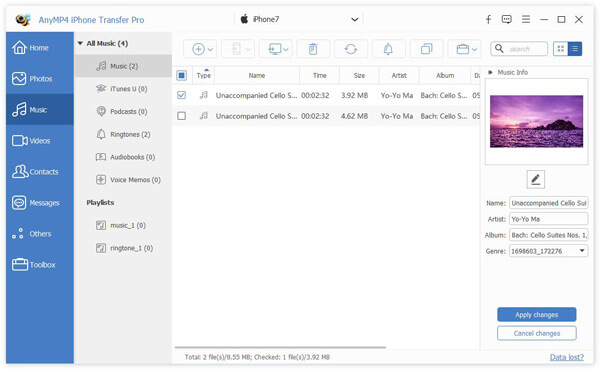Screen dimensions: 600x370
Task: Click the AnyMP4 bee logo icon
Action: click(23, 20)
